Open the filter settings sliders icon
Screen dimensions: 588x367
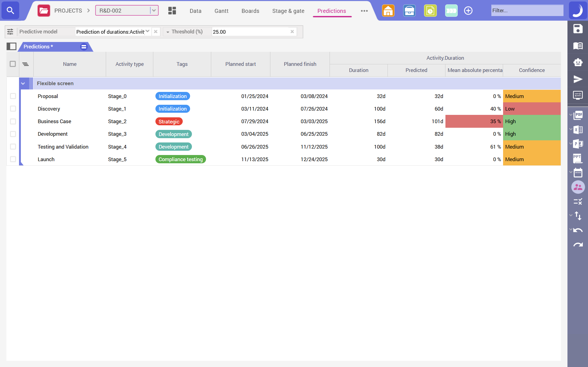click(x=10, y=32)
